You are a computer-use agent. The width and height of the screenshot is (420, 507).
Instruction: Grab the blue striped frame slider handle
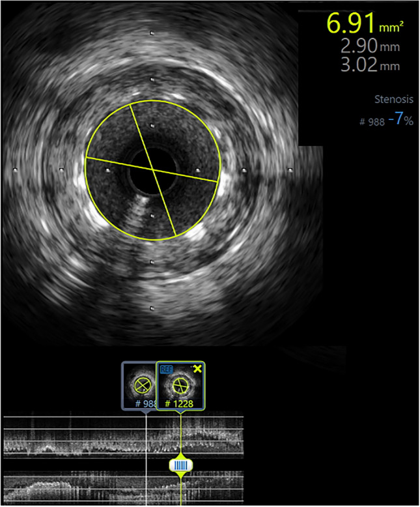click(x=181, y=465)
